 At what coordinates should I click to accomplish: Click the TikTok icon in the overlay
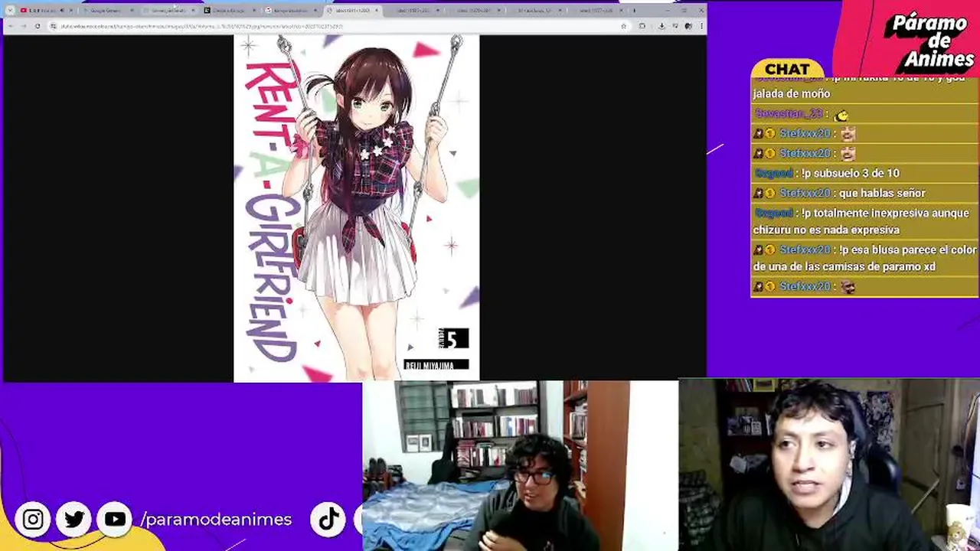click(329, 520)
